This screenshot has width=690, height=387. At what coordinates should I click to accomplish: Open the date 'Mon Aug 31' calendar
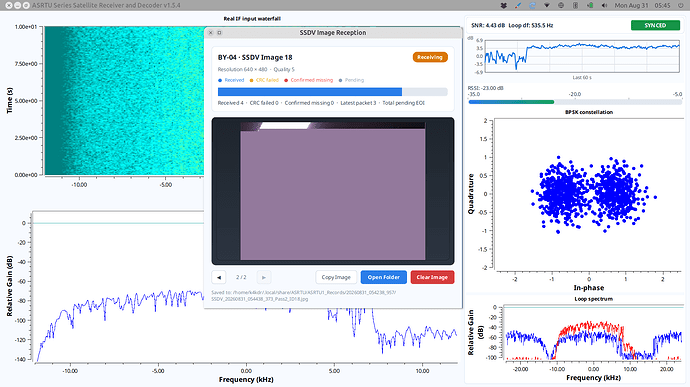[631, 5]
